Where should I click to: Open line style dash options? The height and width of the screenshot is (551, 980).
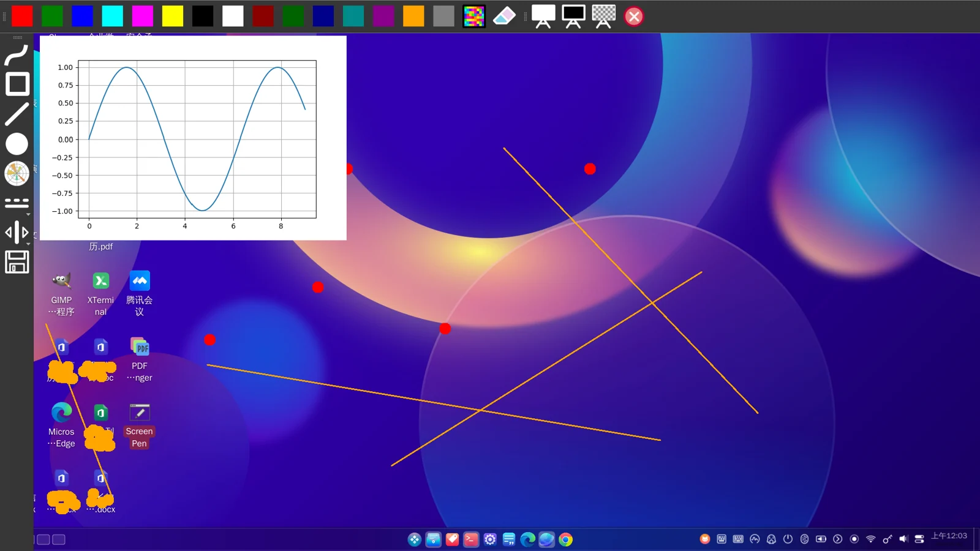[17, 203]
